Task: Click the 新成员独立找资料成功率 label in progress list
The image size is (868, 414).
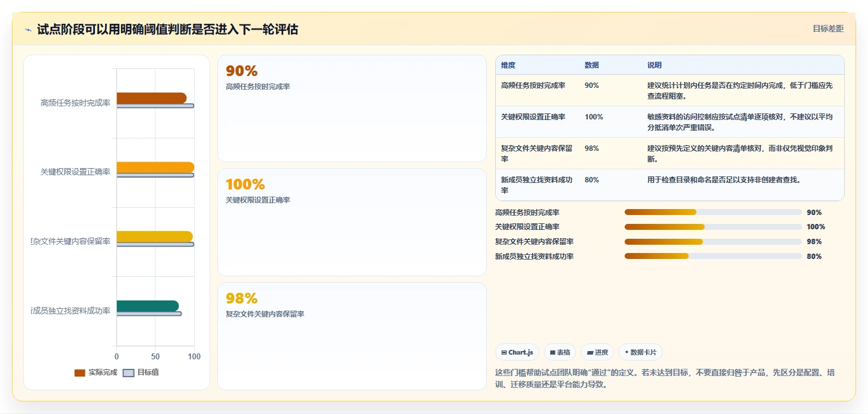Action: tap(534, 257)
